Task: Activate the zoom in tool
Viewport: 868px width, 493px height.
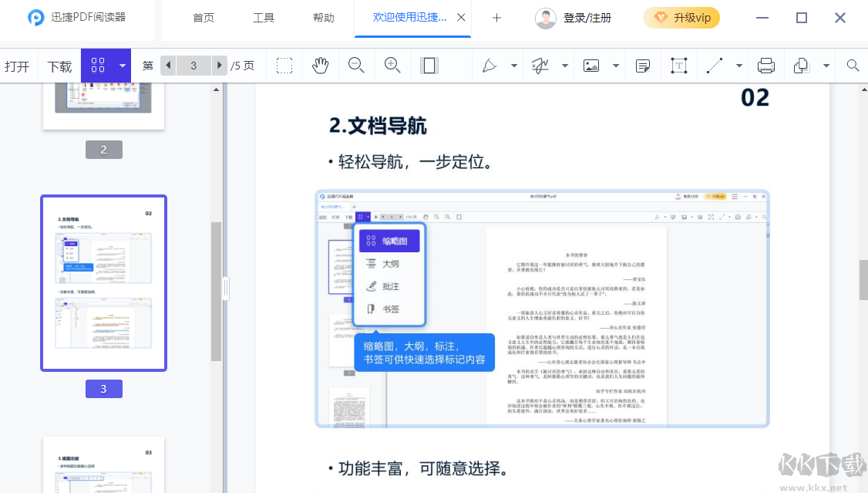Action: pyautogui.click(x=392, y=66)
